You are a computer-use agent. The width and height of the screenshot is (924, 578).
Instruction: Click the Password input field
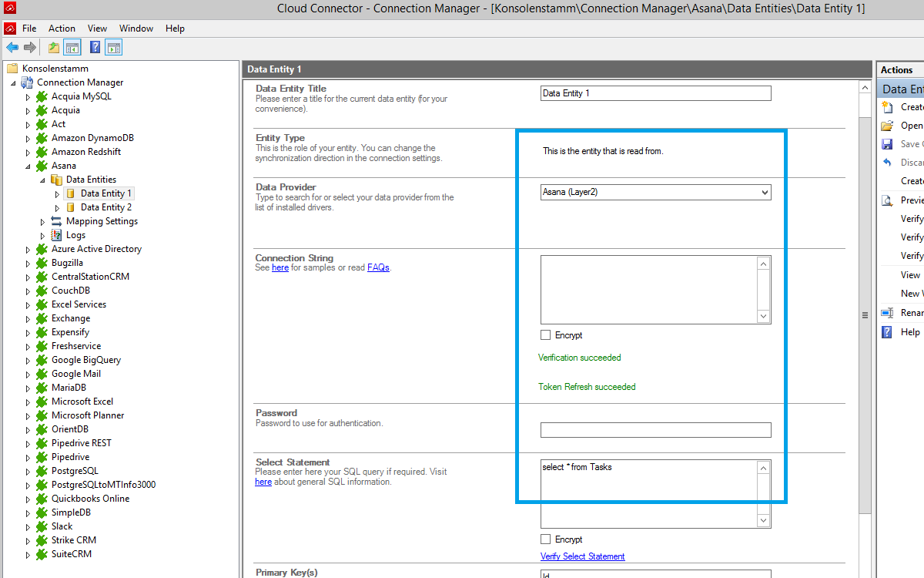[x=655, y=430]
